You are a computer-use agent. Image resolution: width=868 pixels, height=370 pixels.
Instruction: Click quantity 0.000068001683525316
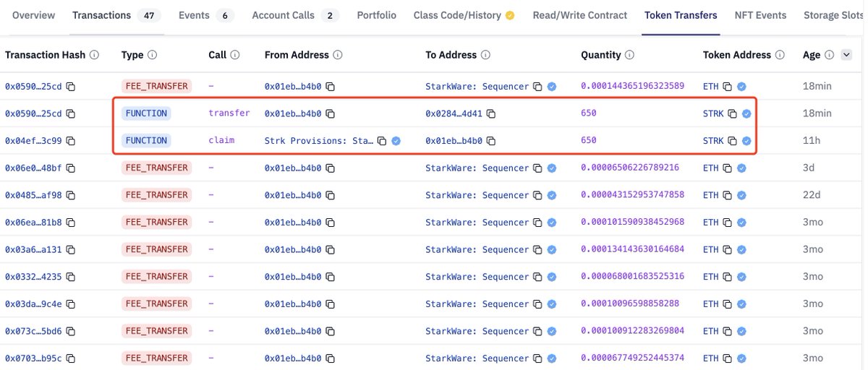[633, 277]
